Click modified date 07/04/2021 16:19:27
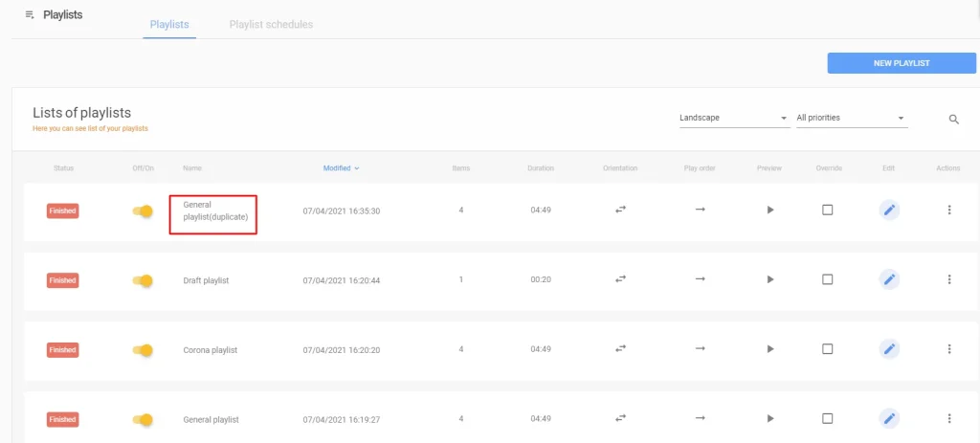 (x=342, y=419)
